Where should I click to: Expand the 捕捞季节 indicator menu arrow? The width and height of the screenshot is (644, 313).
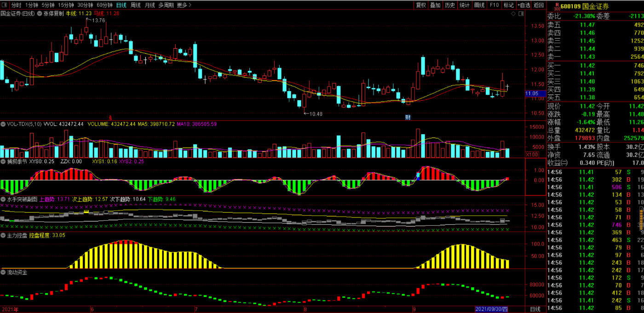[3, 162]
